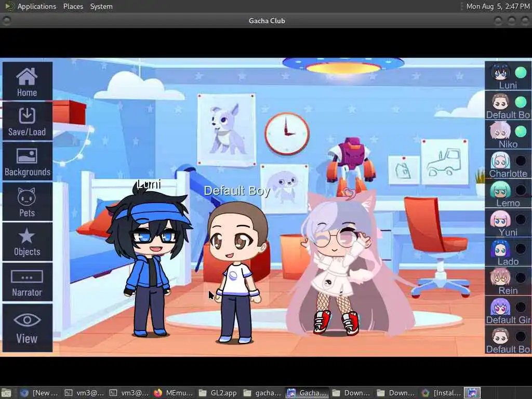The image size is (532, 399).
Task: Switch to the MEmu taskbar window
Action: point(174,393)
